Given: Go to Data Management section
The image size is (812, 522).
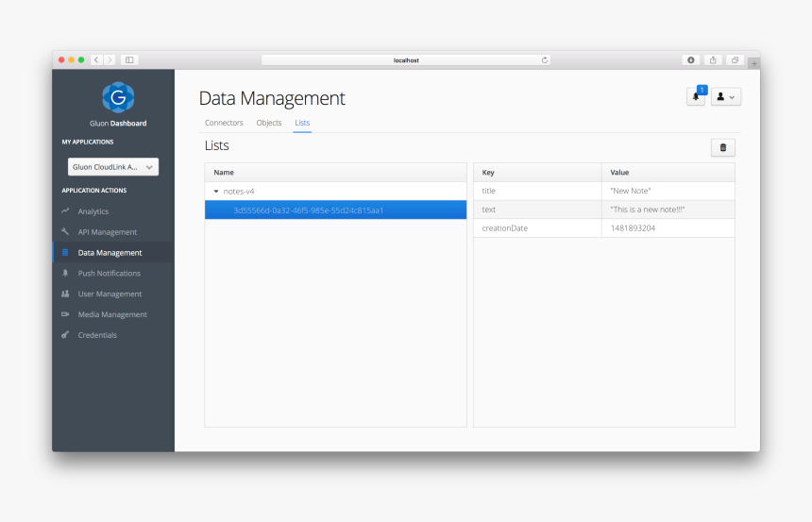Looking at the screenshot, I should tap(110, 253).
